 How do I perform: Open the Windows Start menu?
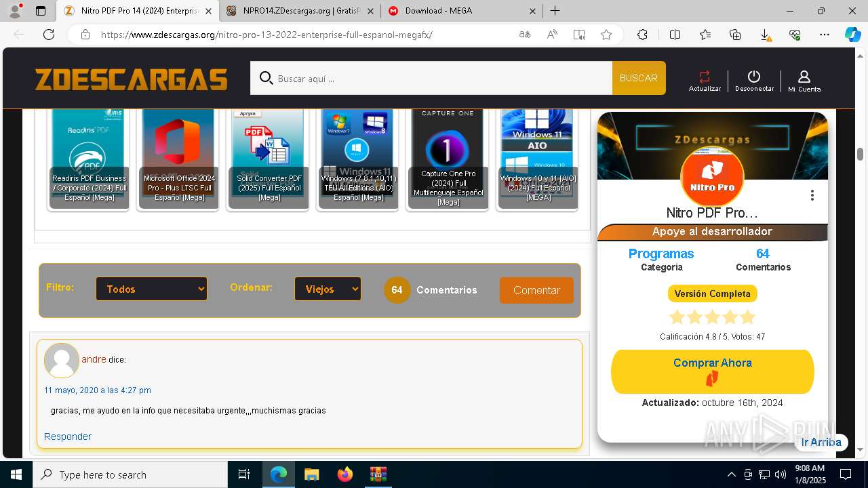[x=16, y=474]
